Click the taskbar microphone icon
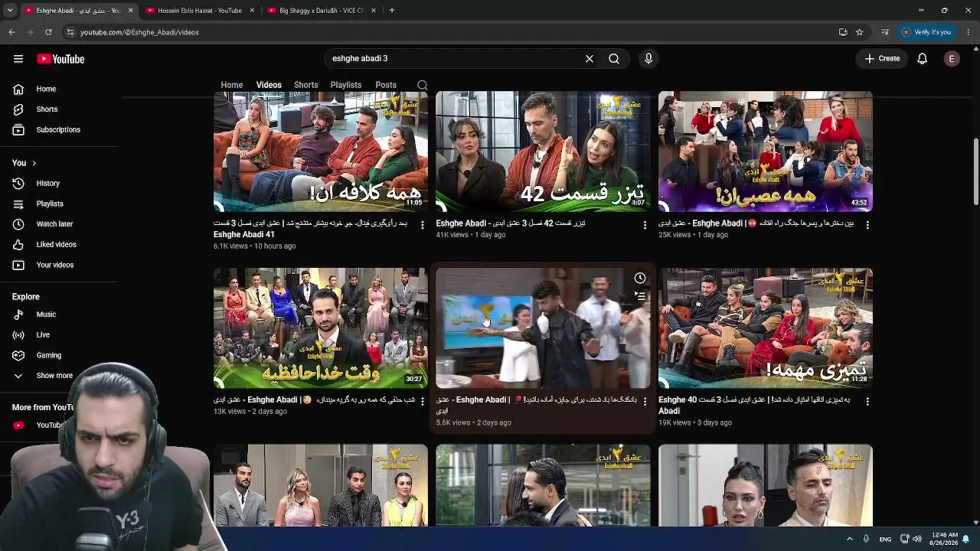 coord(867,539)
